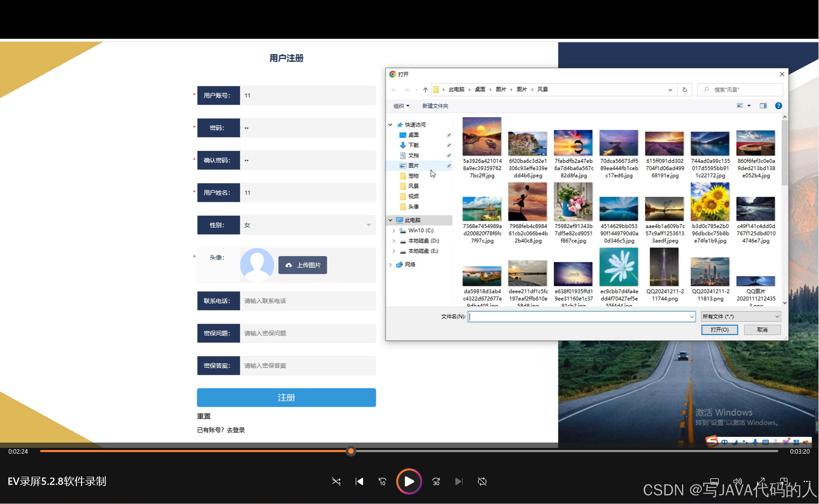Screen dimensions: 819x504
Task: Open the 组织 menu
Action: (401, 106)
